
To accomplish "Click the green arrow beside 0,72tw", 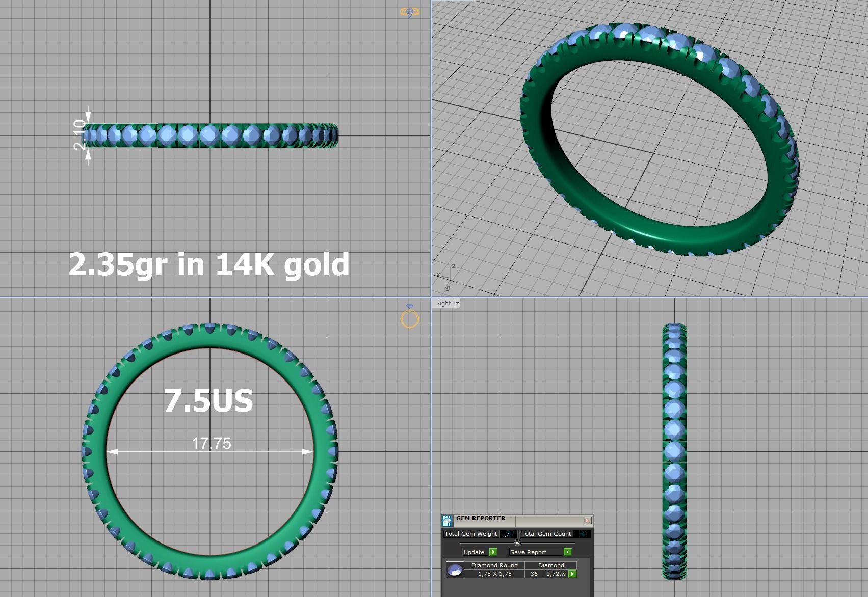I will pyautogui.click(x=572, y=574).
